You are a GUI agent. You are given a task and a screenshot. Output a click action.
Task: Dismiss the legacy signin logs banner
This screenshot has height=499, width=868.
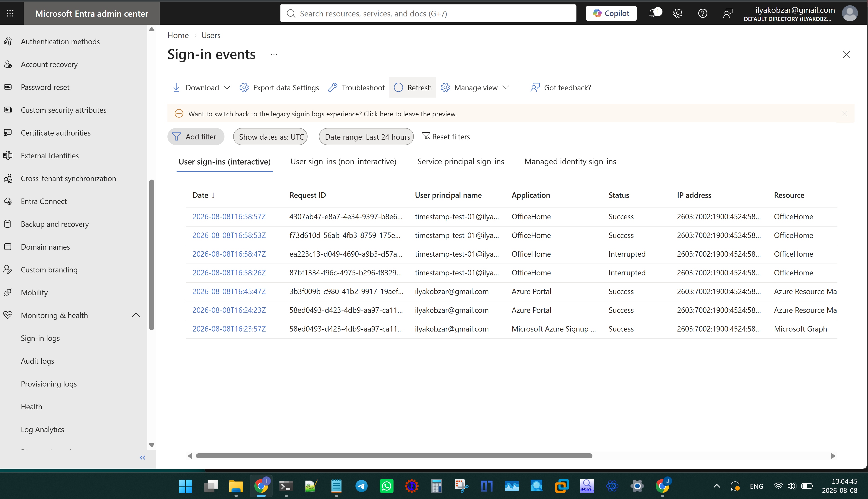coord(845,114)
